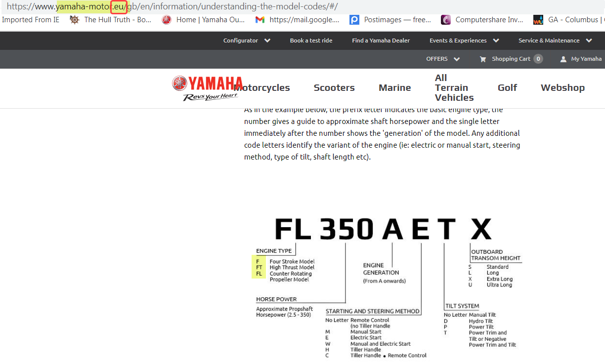The width and height of the screenshot is (605, 364).
Task: Open the Shopping Cart link
Action: (x=511, y=59)
